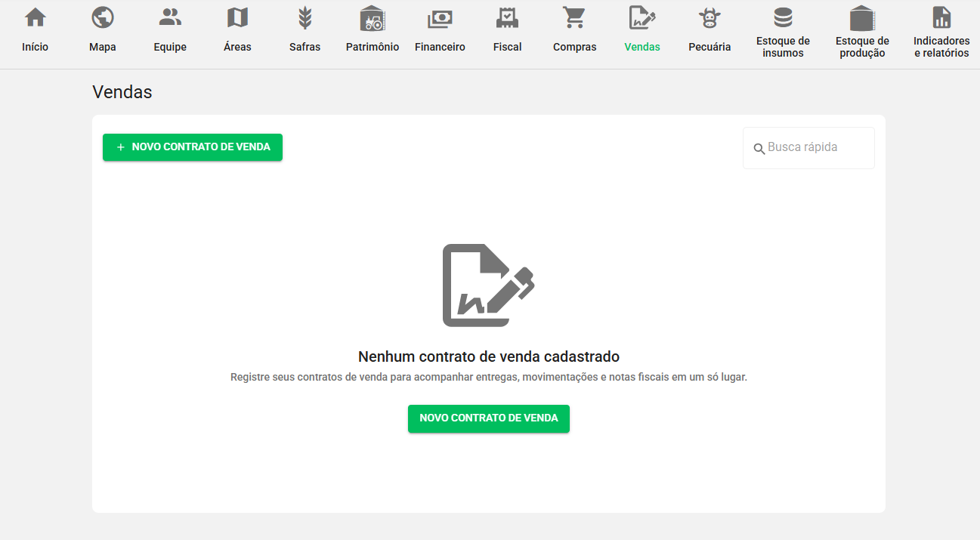Open the Fiscal receipt icon
This screenshot has height=540, width=980.
[x=507, y=17]
